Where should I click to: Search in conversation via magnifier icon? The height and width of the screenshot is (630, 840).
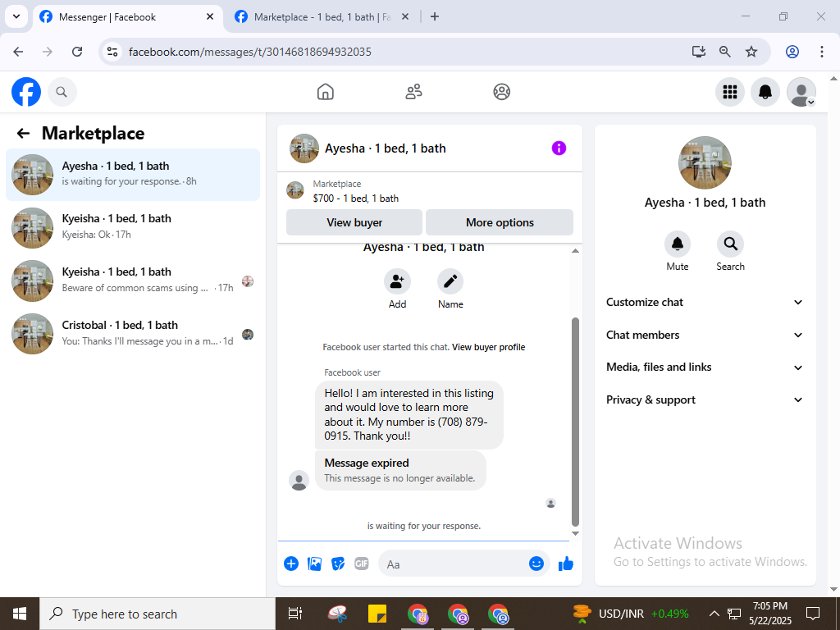tap(730, 244)
